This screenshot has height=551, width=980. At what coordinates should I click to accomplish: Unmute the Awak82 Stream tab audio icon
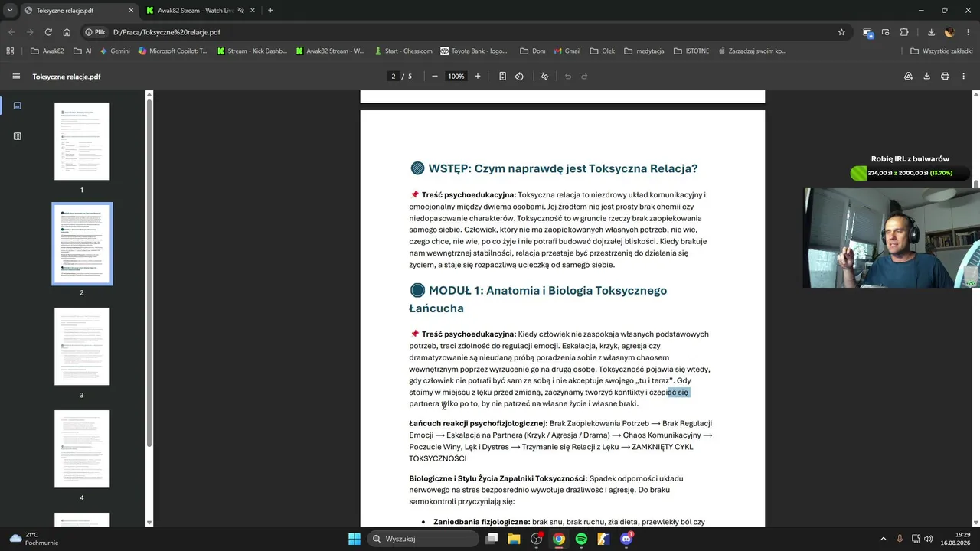[240, 11]
